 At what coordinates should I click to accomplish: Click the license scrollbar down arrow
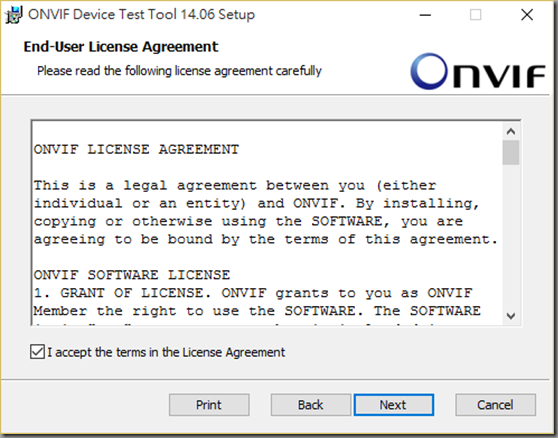pyautogui.click(x=511, y=316)
